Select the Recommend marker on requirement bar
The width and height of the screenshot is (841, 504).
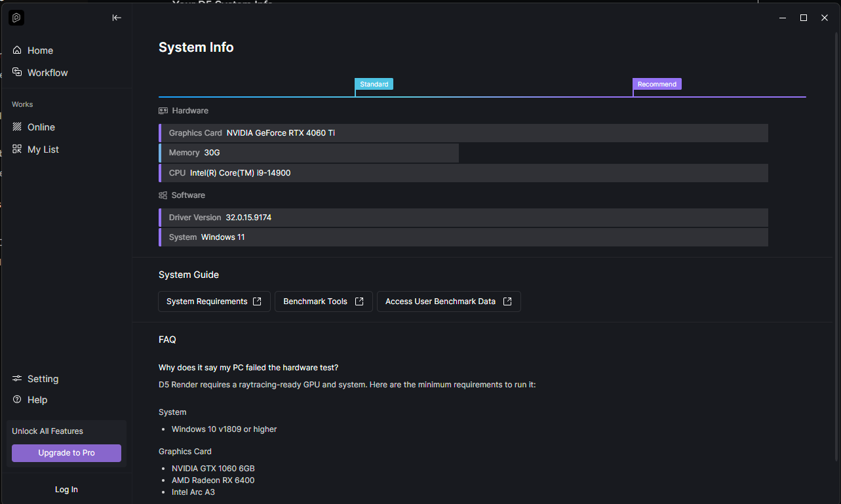pos(657,84)
